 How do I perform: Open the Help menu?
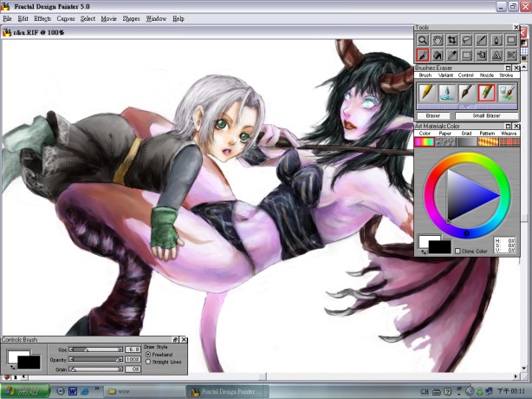[178, 19]
